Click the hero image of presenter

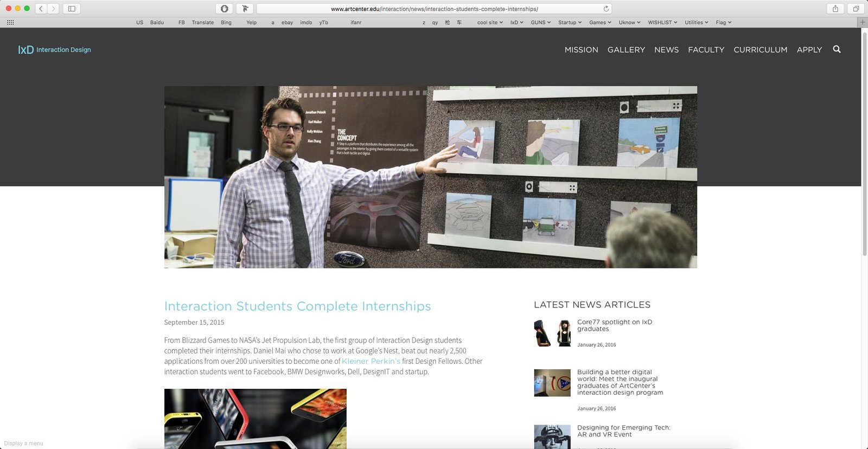[430, 177]
